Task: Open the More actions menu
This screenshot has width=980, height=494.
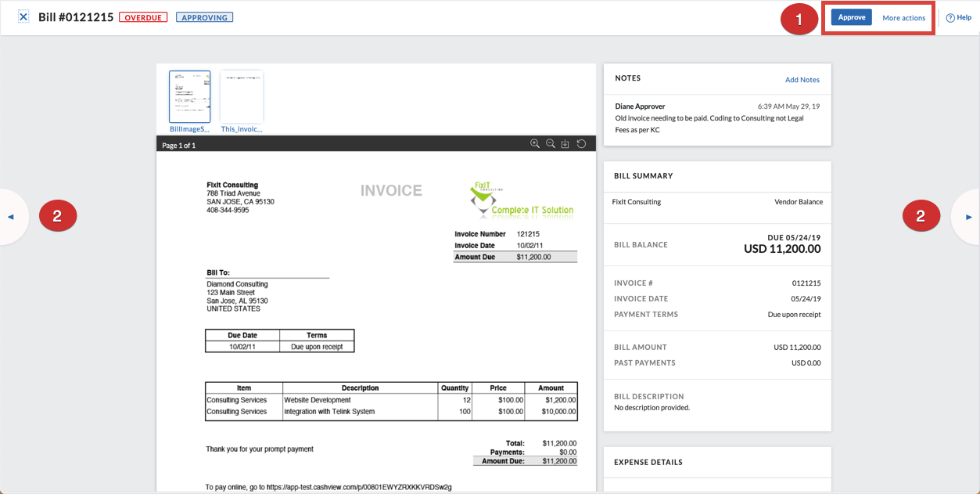Action: click(x=903, y=18)
